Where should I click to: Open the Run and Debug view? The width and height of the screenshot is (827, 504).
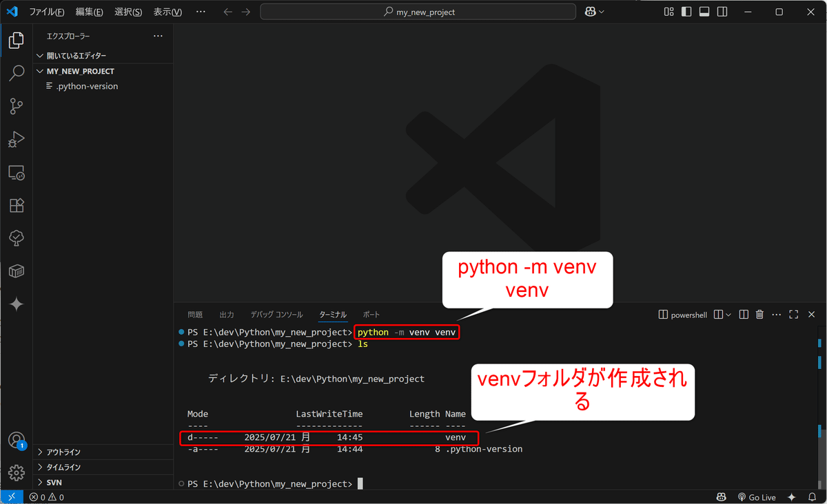point(16,139)
